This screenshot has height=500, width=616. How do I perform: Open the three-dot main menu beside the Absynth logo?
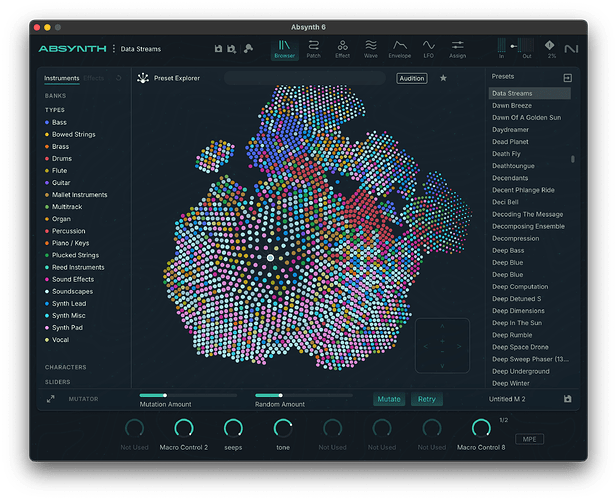pos(114,48)
